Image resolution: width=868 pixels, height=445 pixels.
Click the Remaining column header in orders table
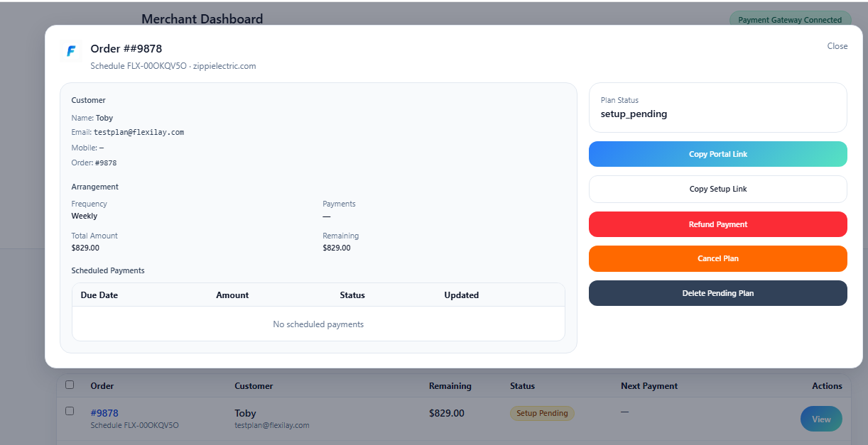coord(450,386)
